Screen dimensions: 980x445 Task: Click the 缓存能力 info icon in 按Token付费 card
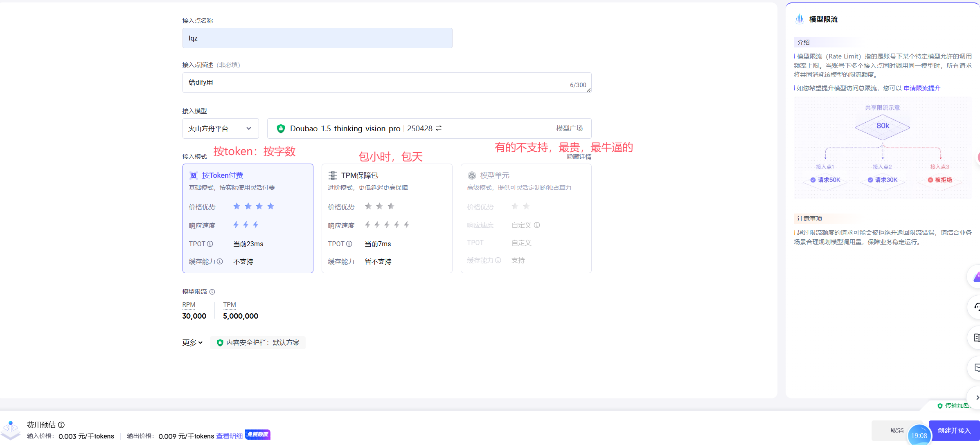coord(220,261)
